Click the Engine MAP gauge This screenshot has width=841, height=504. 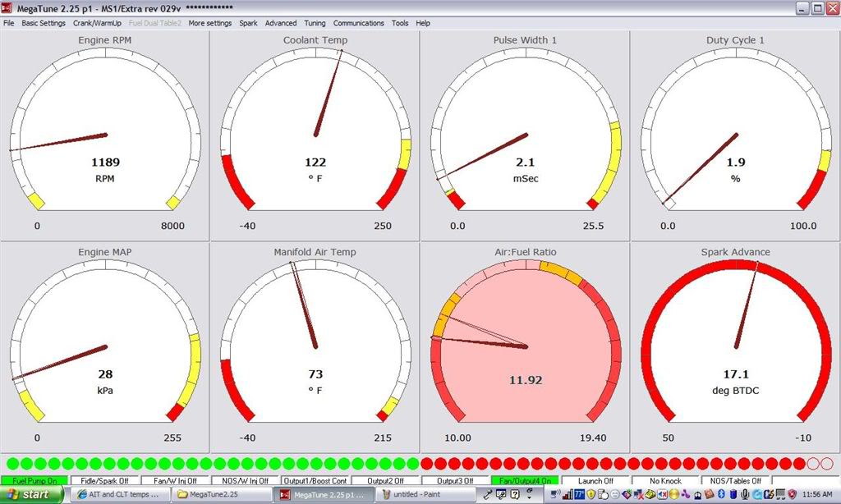tap(104, 347)
